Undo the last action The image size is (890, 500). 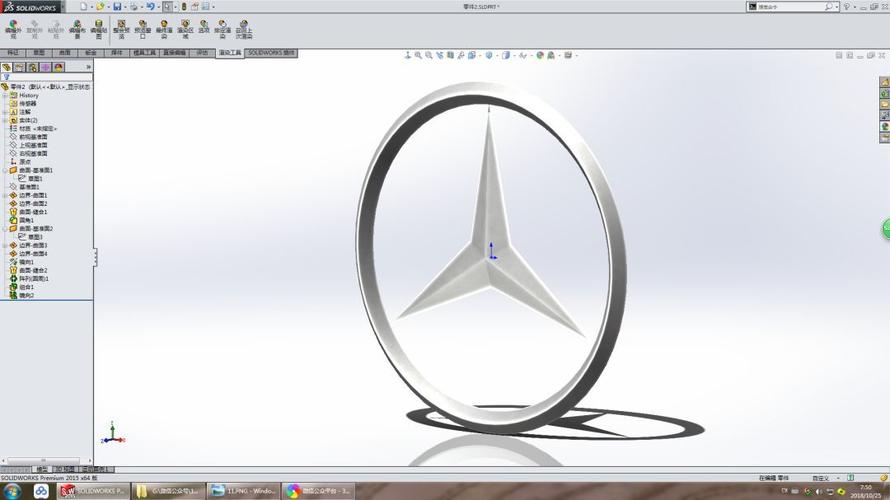150,7
